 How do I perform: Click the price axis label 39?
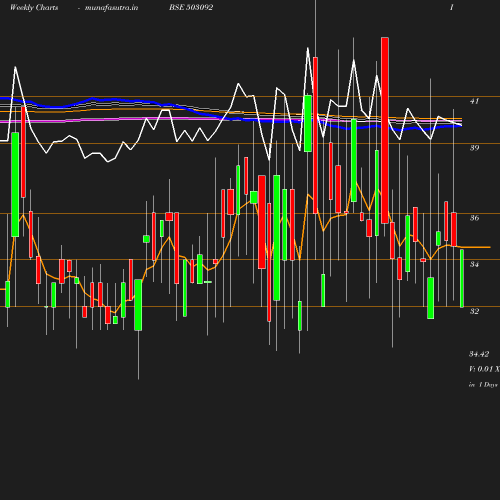pyautogui.click(x=474, y=148)
